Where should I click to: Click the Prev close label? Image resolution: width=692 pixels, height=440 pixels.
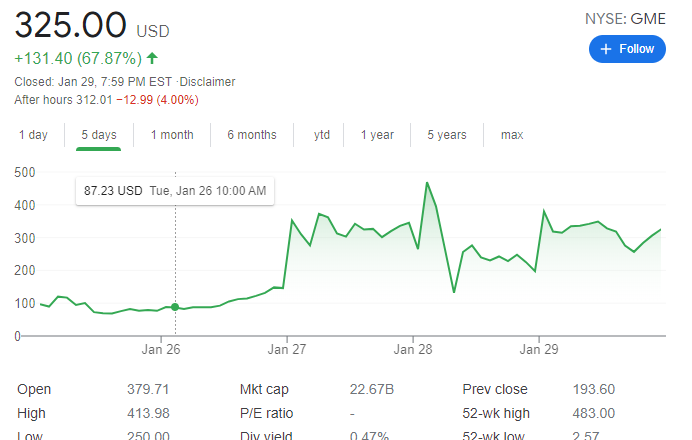[495, 389]
